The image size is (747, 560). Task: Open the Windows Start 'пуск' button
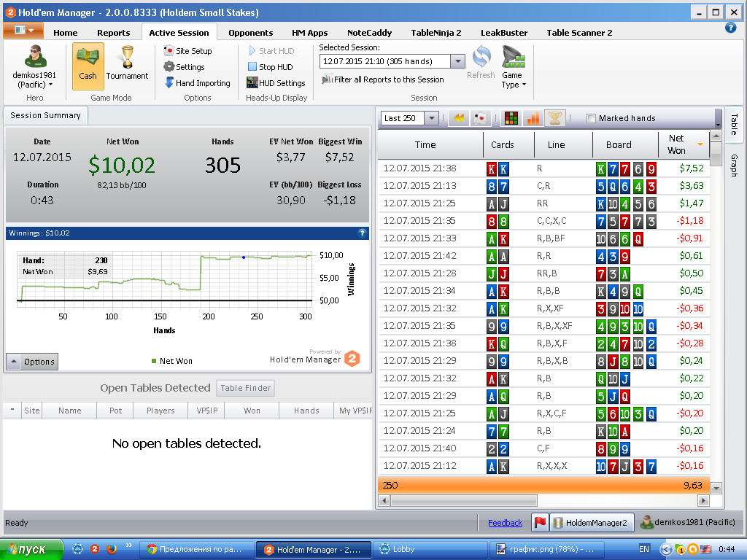click(x=31, y=549)
